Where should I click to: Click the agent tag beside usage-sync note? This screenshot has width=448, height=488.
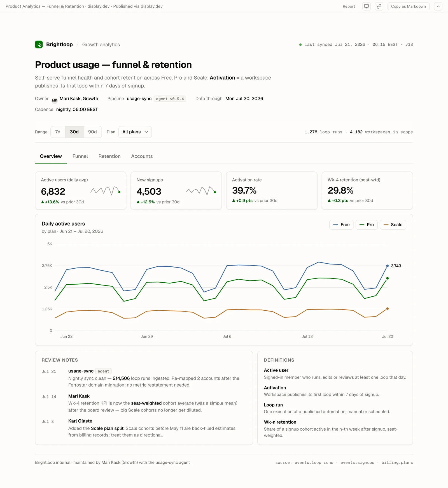pyautogui.click(x=103, y=371)
